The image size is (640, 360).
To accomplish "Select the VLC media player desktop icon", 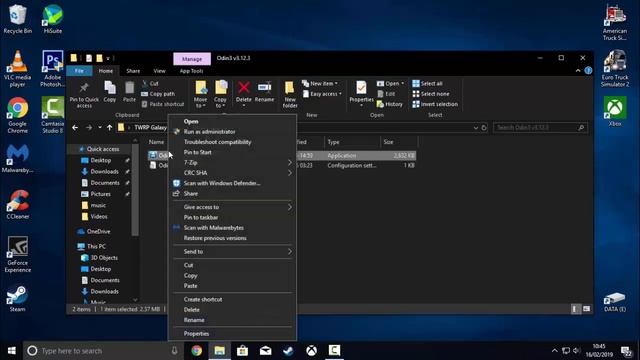I will (18, 69).
